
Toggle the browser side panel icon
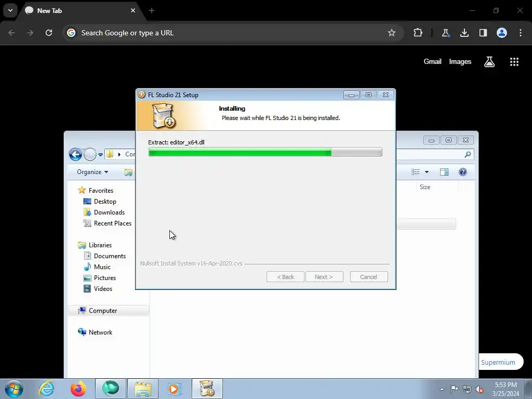click(x=483, y=33)
